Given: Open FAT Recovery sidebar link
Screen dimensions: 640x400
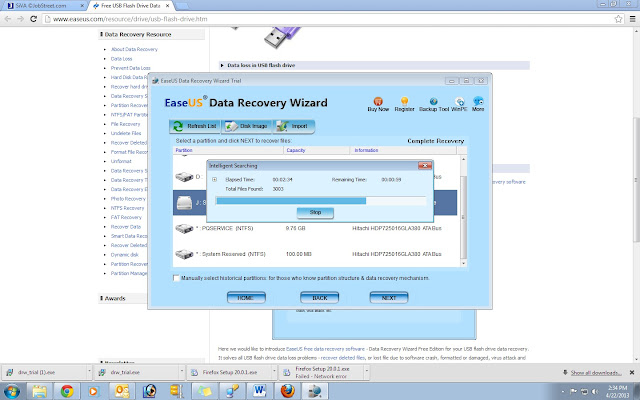Looking at the screenshot, I should 126,218.
